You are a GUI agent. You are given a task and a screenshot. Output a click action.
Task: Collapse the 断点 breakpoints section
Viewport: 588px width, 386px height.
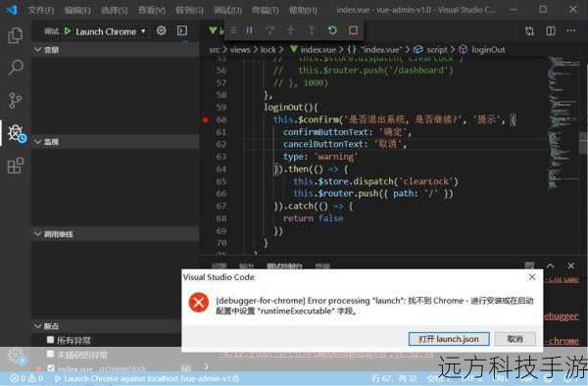pos(107,325)
